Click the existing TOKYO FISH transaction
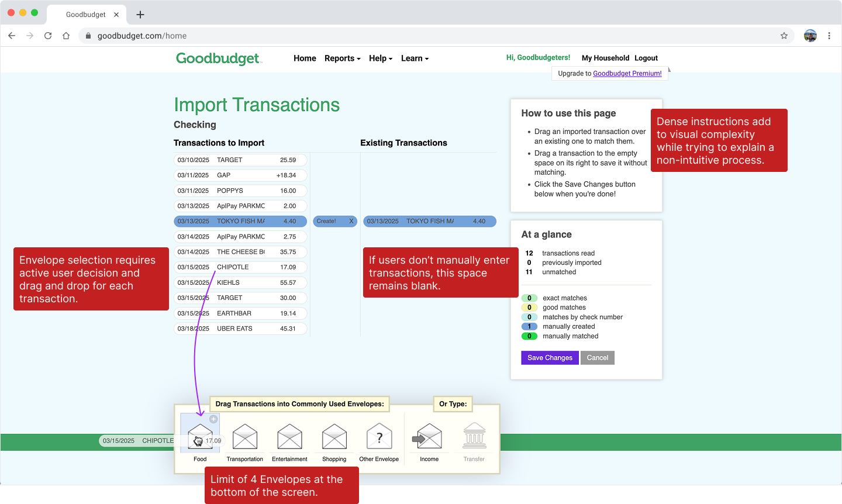This screenshot has height=504, width=842. [430, 221]
